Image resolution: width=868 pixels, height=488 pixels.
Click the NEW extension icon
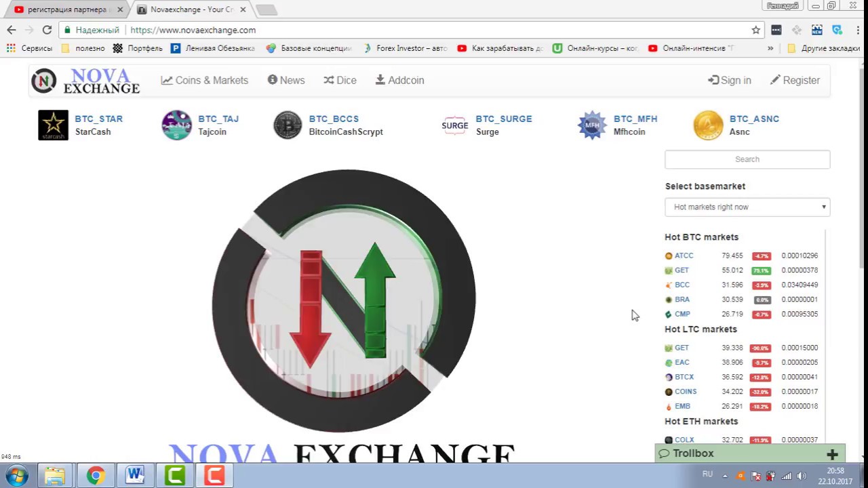pos(817,30)
